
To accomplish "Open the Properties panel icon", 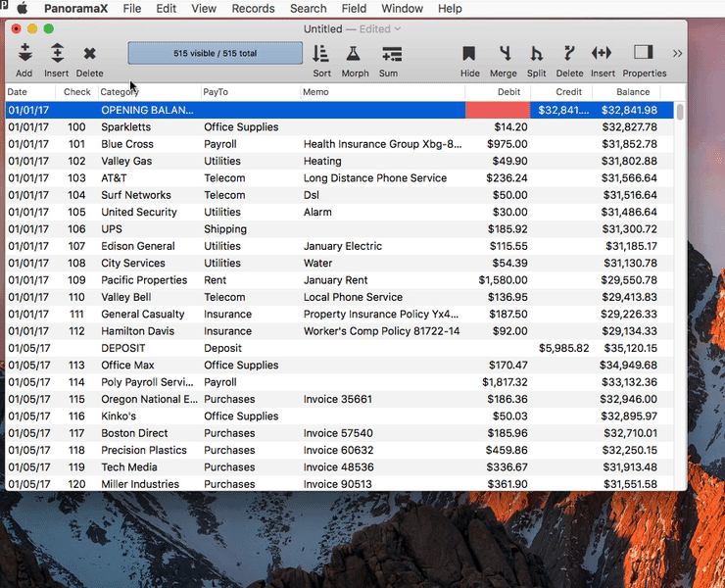I will pyautogui.click(x=643, y=52).
